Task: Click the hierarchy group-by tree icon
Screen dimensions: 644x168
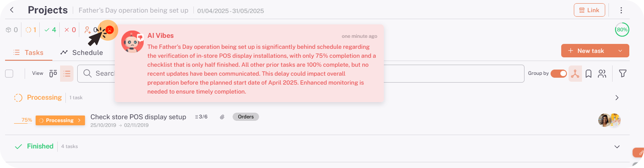Action: point(575,74)
